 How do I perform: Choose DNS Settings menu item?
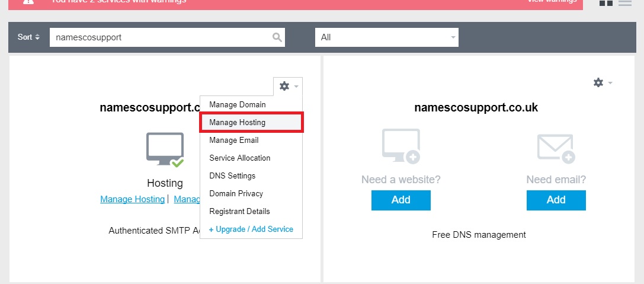point(232,175)
